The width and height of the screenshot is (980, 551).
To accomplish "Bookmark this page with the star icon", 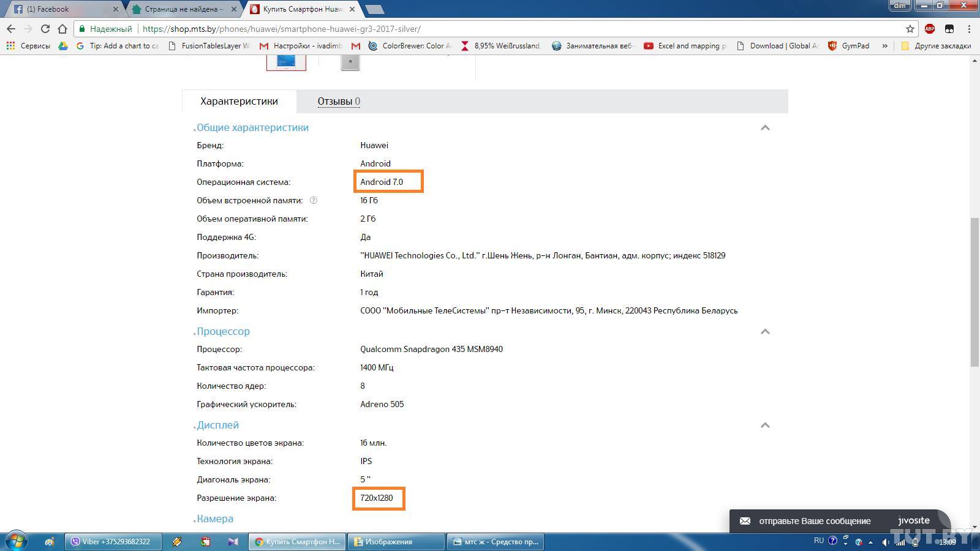I will [x=910, y=29].
